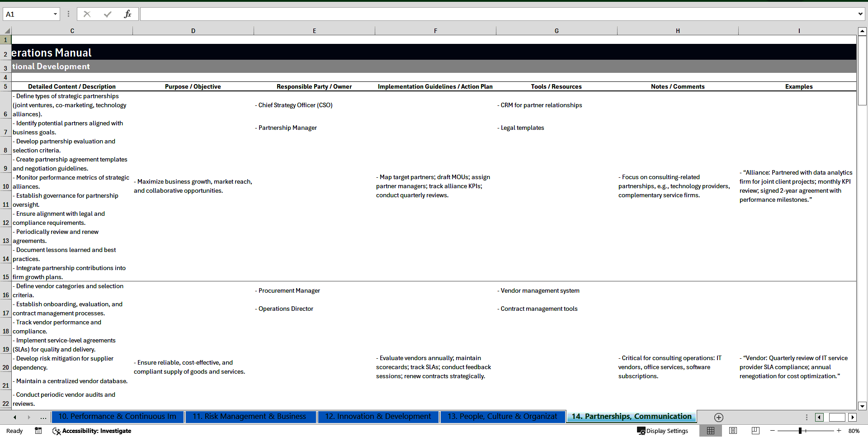Click the vertical scrollbar down arrow
Screen dimensions: 868x437
click(x=862, y=406)
